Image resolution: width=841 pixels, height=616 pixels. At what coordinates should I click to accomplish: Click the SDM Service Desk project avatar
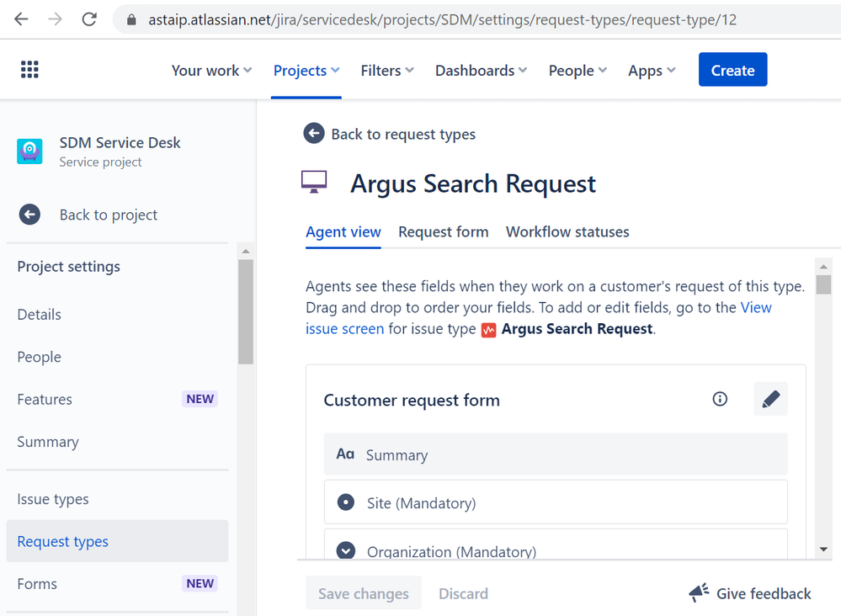click(29, 151)
